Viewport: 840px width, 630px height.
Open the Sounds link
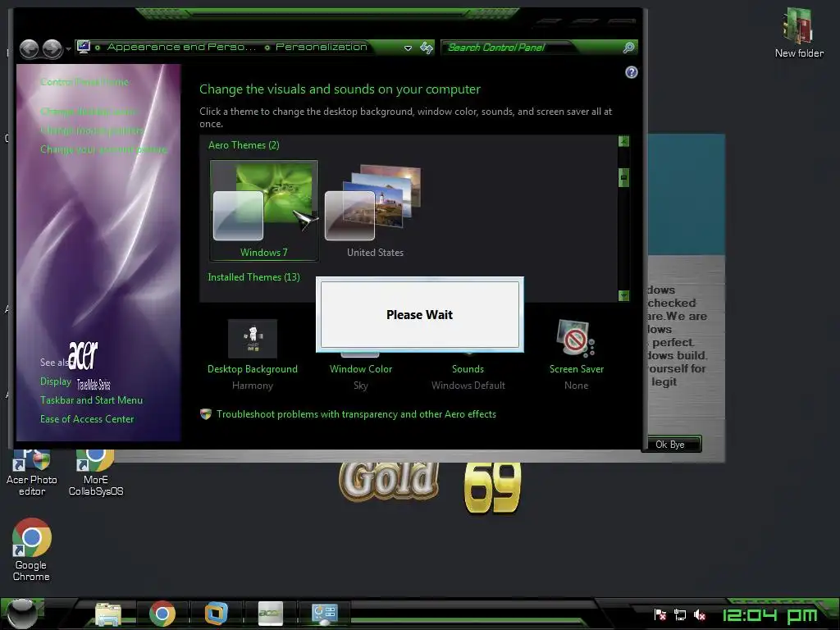tap(468, 369)
